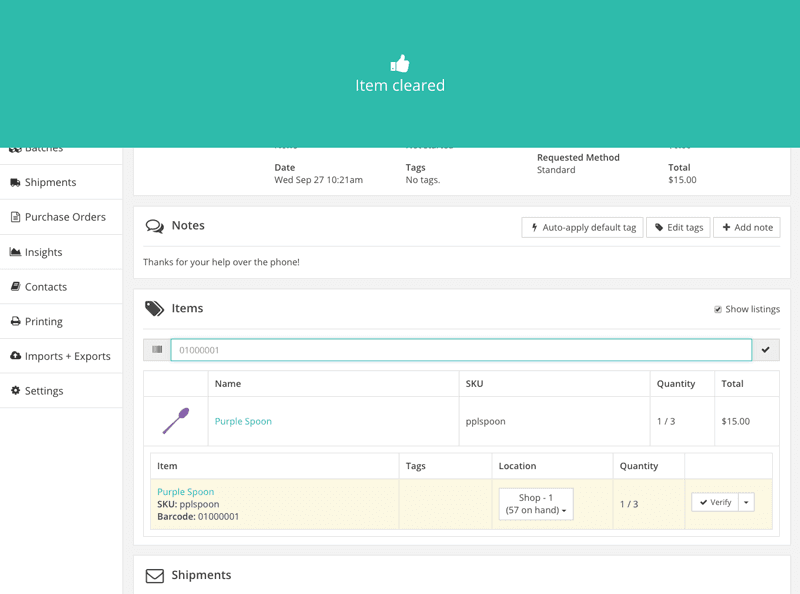Open Purchase Orders in the sidebar

coord(65,217)
